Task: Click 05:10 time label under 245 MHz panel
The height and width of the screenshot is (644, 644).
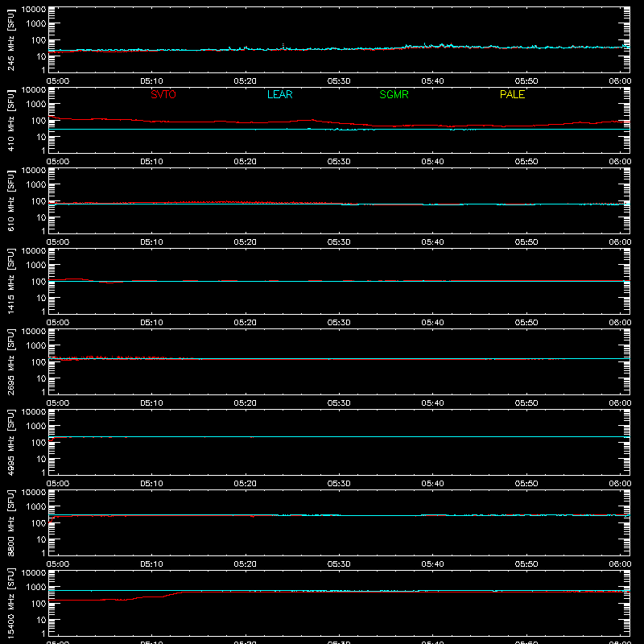Action: 151,81
